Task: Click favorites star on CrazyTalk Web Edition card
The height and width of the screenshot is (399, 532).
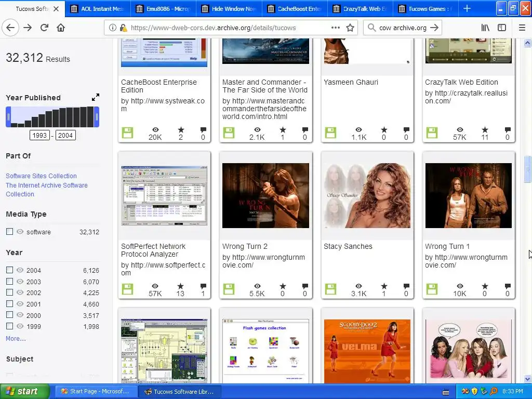Action: 485,129
